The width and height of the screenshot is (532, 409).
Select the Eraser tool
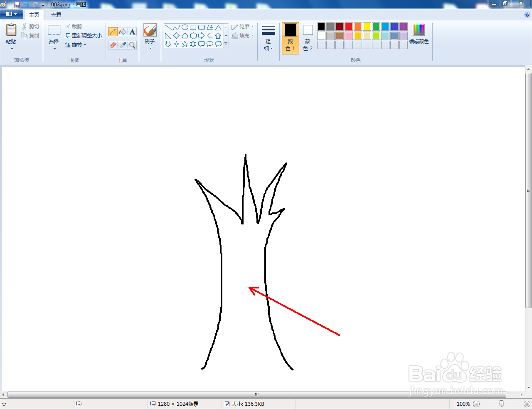tap(113, 45)
